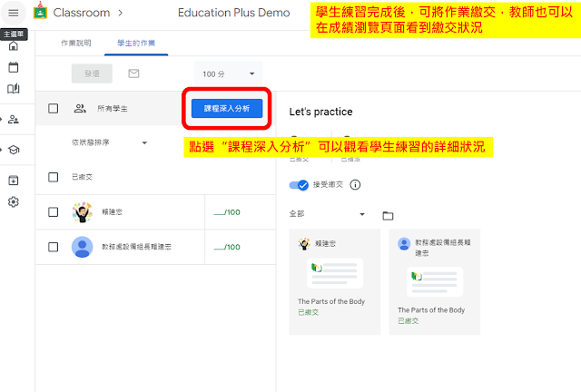Click the info icon beside 接受繳交
This screenshot has width=581, height=392.
(355, 184)
